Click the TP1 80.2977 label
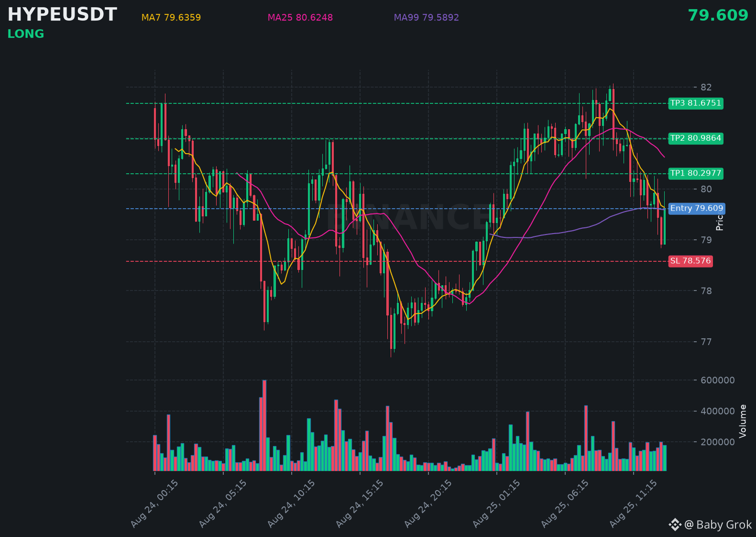This screenshot has width=756, height=537. pos(696,173)
